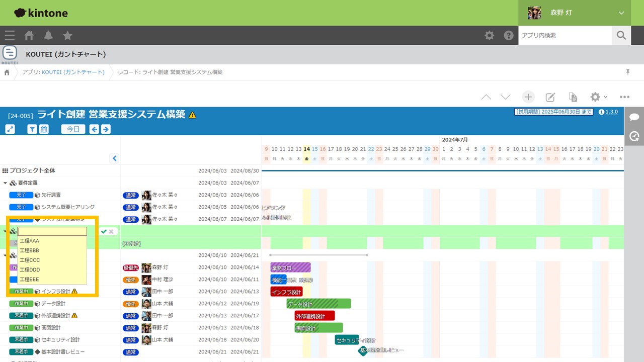The image size is (644, 362).
Task: Duplicate the record with copy icon
Action: tap(573, 97)
